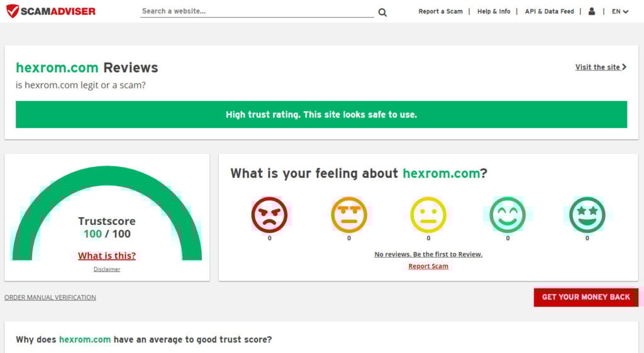The width and height of the screenshot is (644, 353).
Task: Open the user account icon
Action: (591, 11)
